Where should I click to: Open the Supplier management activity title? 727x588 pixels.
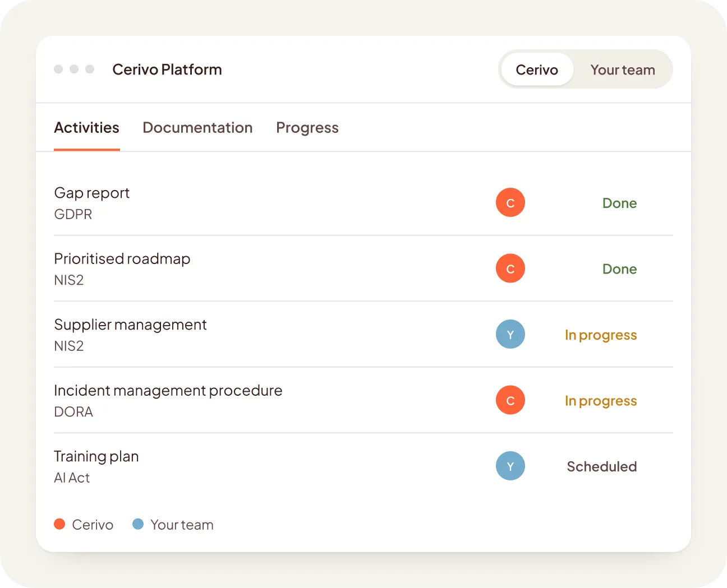coord(130,325)
